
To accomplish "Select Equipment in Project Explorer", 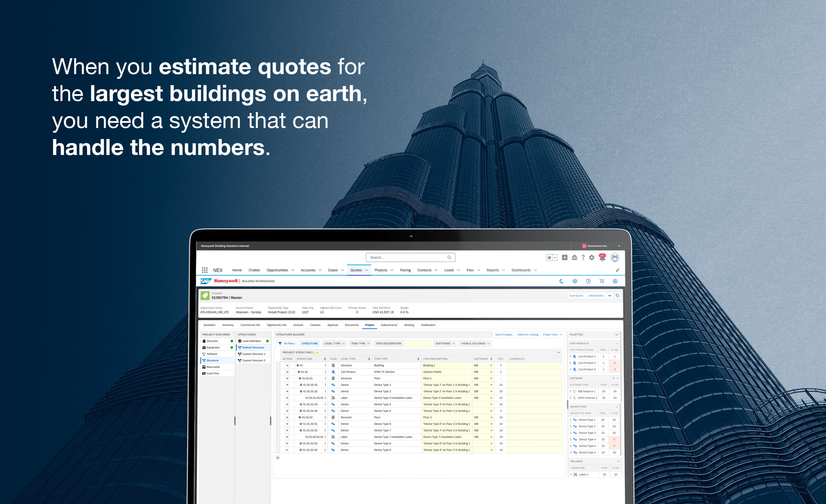I will coord(217,348).
